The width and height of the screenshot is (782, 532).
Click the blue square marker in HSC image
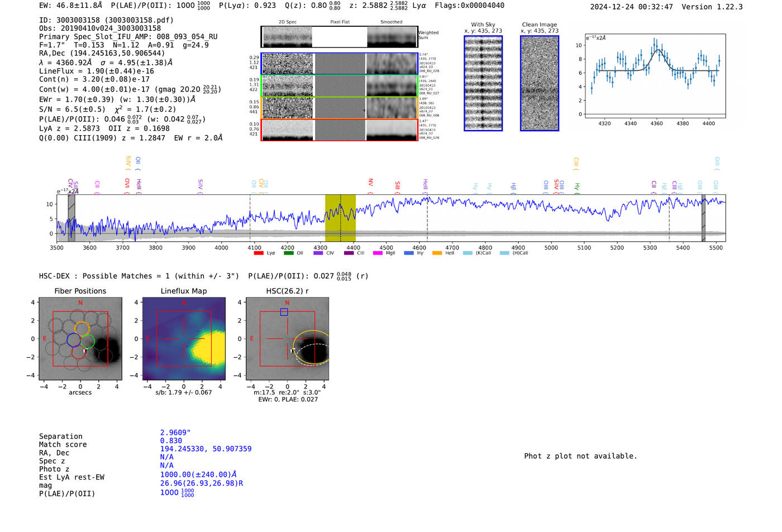pos(284,312)
